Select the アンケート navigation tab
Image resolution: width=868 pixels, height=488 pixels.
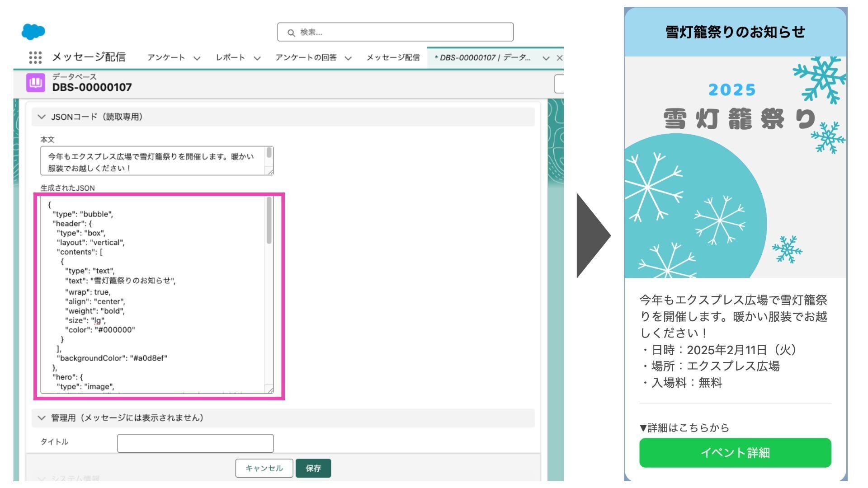click(x=166, y=57)
